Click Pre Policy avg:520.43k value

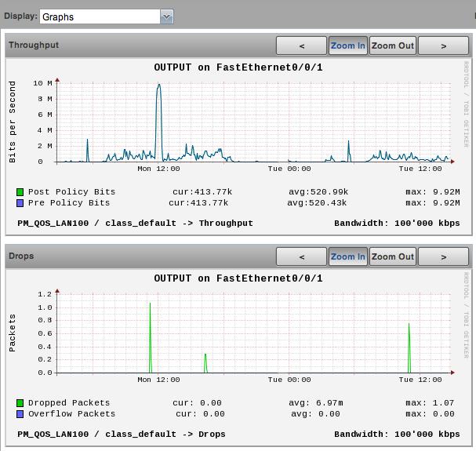click(317, 203)
